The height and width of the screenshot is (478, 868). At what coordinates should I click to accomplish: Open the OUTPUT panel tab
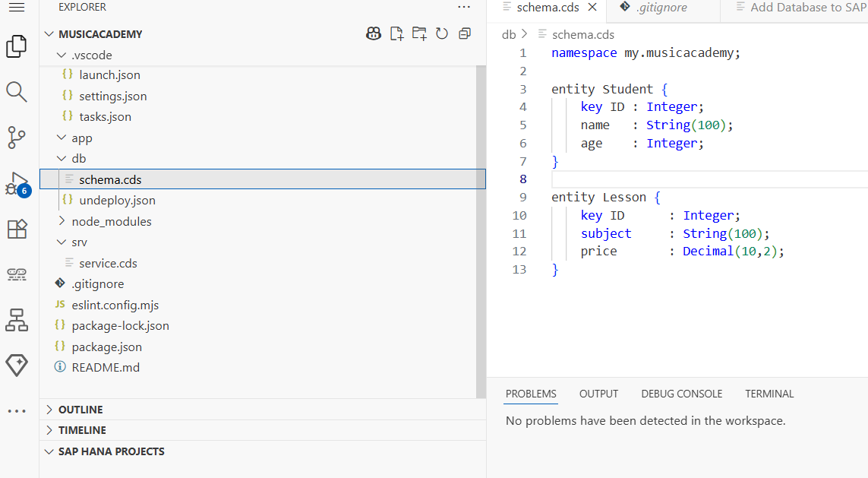coord(598,394)
